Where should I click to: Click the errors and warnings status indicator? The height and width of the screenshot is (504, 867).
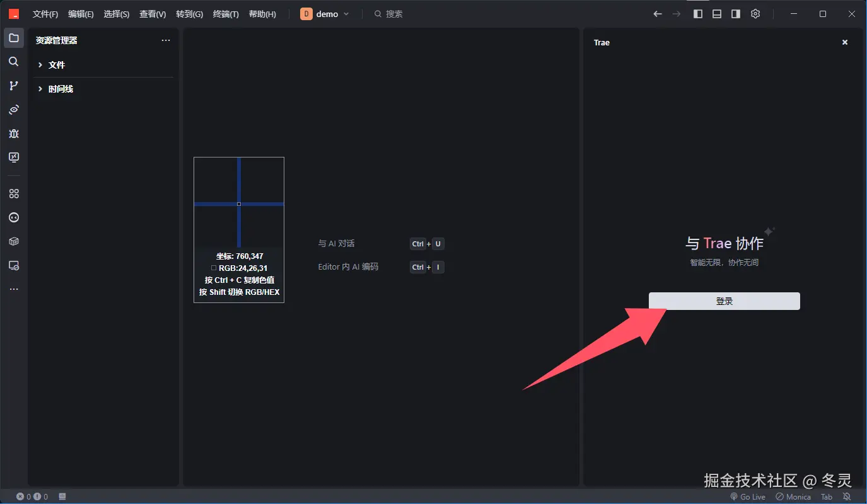(x=32, y=496)
